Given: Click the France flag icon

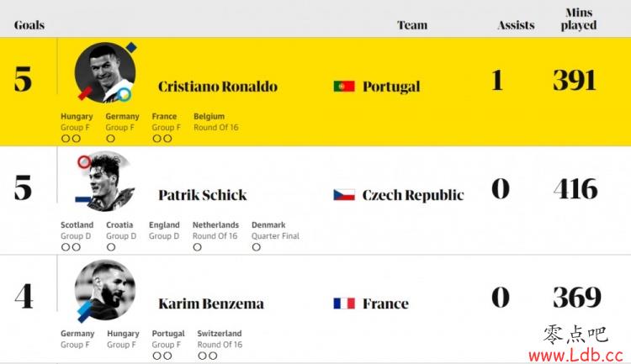Looking at the screenshot, I should [344, 303].
